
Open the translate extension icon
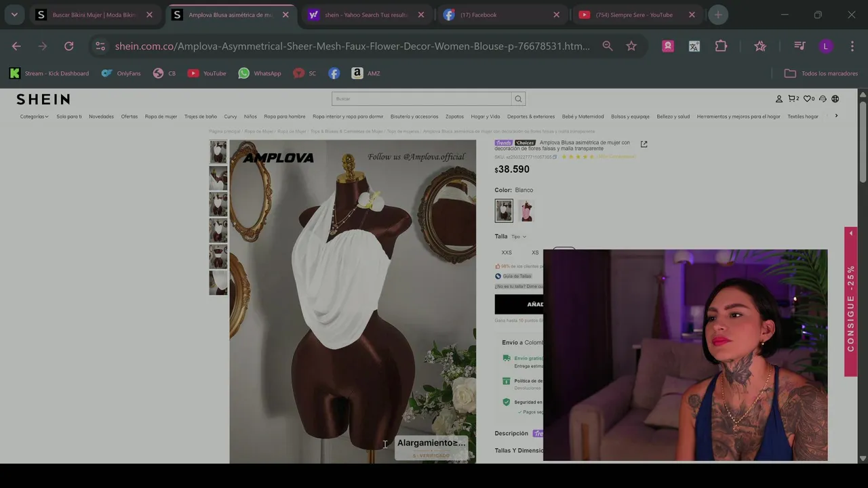694,46
